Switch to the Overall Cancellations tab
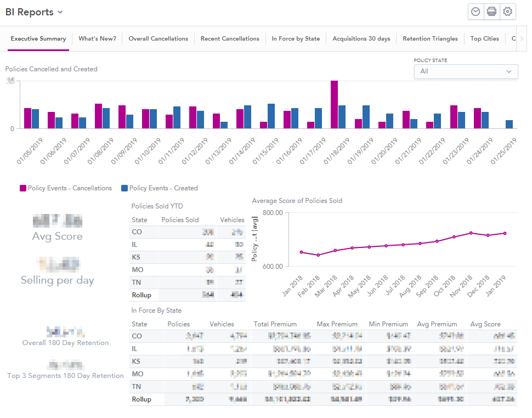Image resolution: width=532 pixels, height=418 pixels. click(158, 38)
